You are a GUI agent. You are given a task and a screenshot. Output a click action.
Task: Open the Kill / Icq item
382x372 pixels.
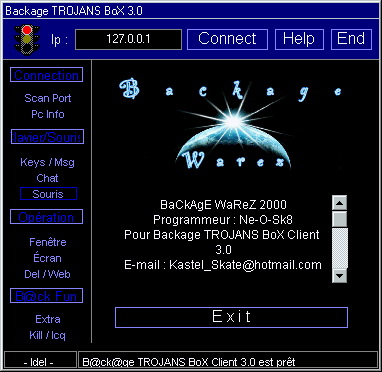[x=47, y=335]
